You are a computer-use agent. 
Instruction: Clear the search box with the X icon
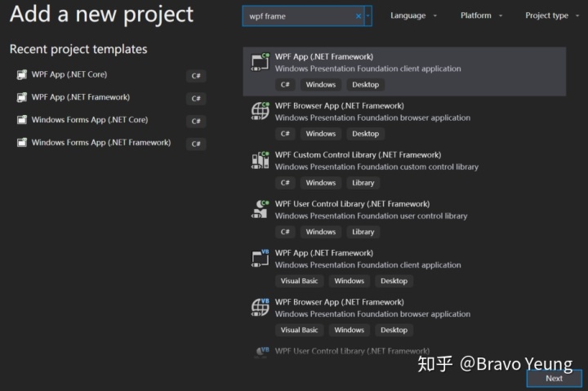tap(359, 16)
